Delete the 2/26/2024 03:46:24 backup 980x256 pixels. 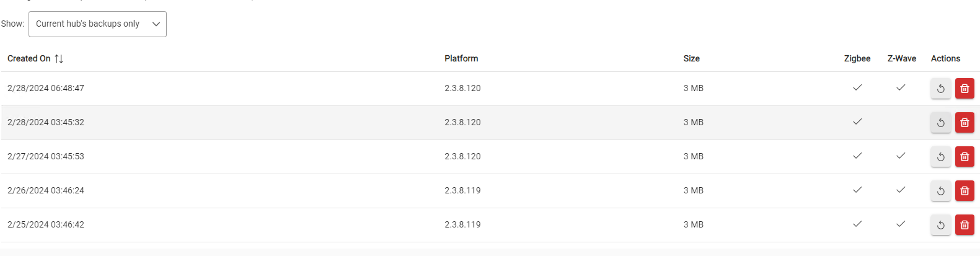(x=965, y=191)
